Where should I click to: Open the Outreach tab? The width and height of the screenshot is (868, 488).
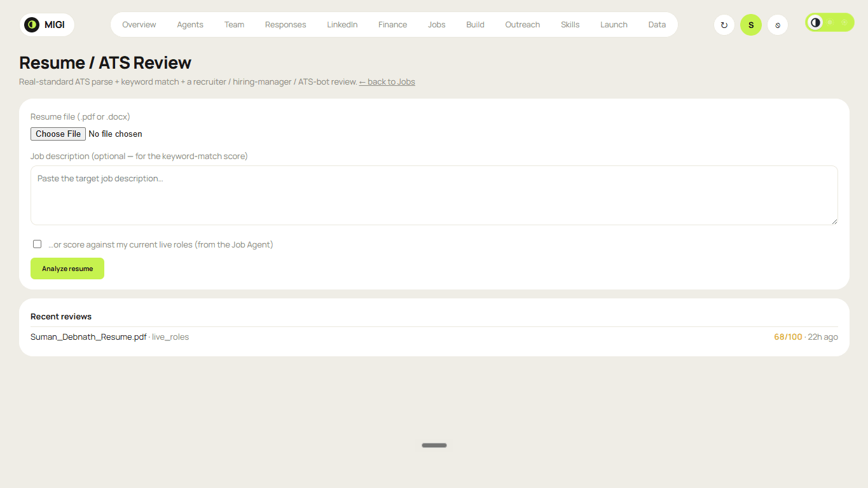[x=523, y=25]
